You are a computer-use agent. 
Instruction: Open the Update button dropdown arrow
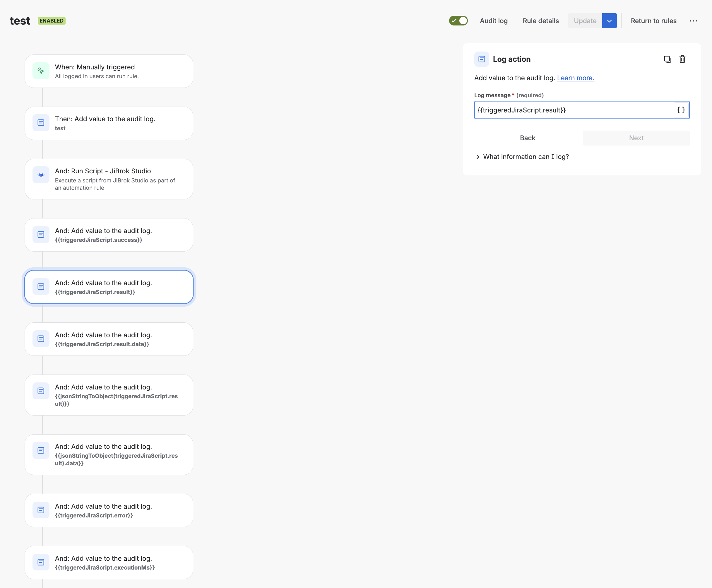click(x=609, y=21)
